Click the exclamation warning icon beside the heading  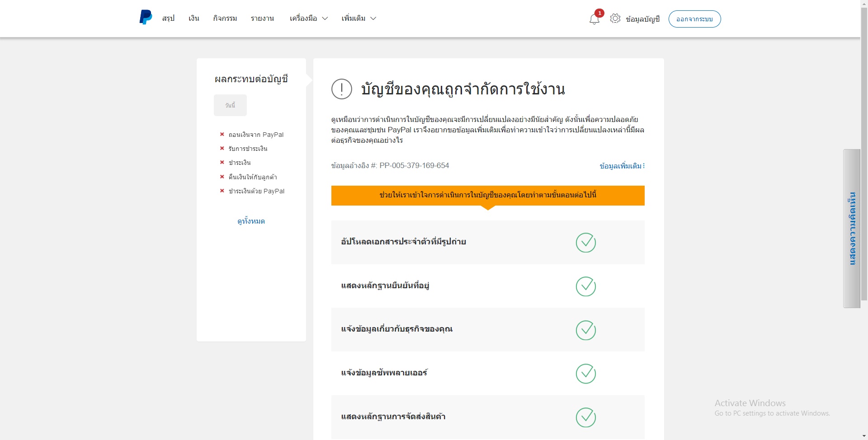[342, 89]
